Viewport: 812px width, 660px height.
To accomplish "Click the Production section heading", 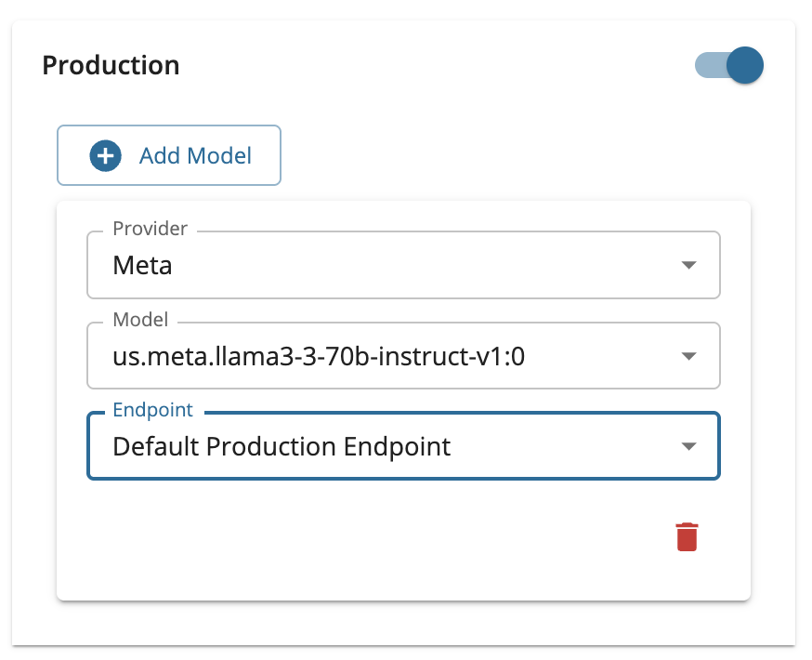I will (x=111, y=66).
